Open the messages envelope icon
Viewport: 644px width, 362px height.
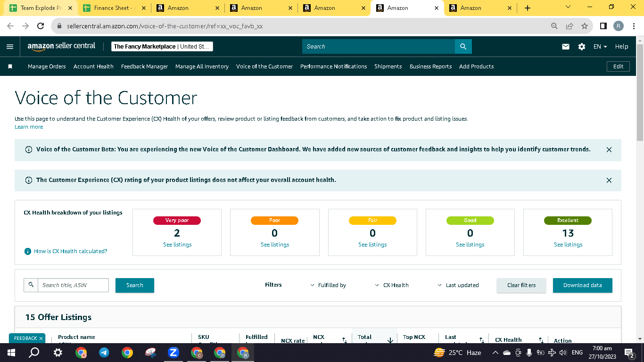tap(566, 47)
